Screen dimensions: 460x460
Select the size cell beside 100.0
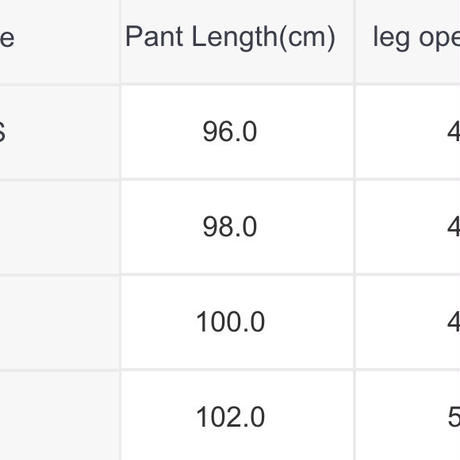point(59,322)
